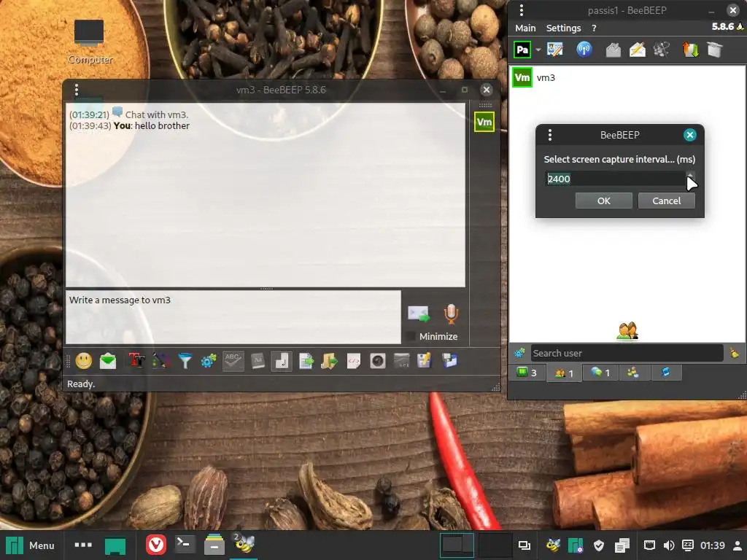
Task: Click the notepad with pencil icon
Action: click(425, 361)
